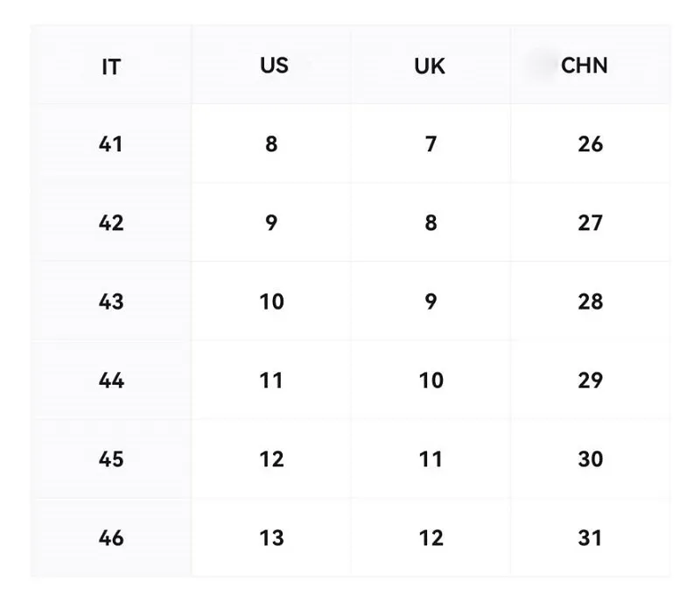Select IT size 44 cell
Image resolution: width=700 pixels, height=595 pixels.
click(111, 381)
